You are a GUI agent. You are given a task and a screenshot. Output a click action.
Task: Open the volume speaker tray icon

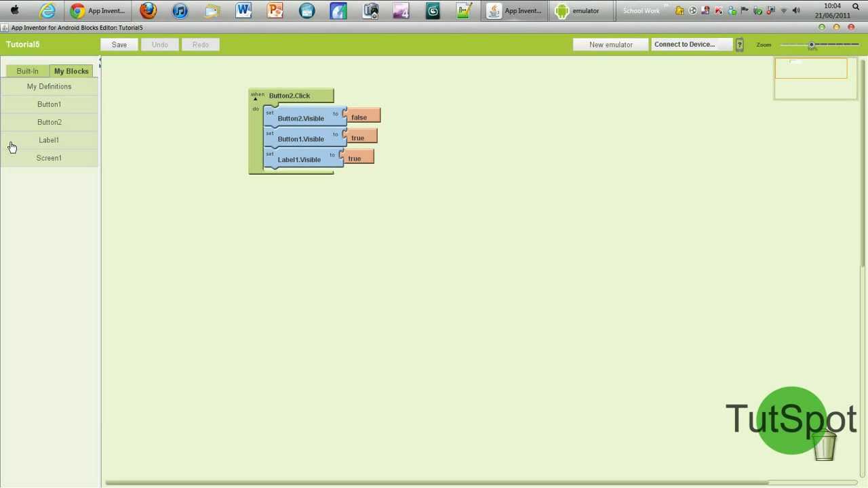point(796,10)
